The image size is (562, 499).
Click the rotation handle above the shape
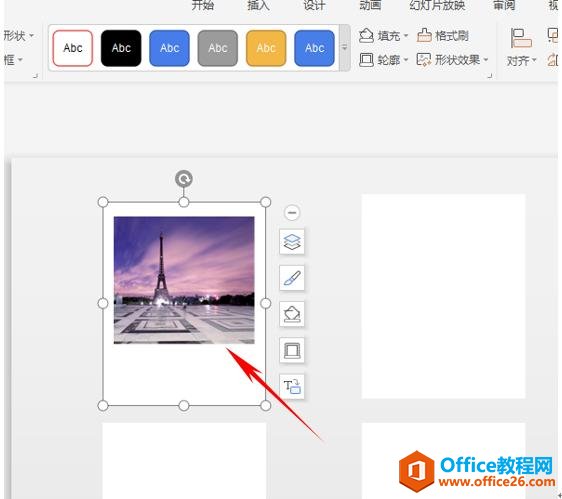click(184, 179)
